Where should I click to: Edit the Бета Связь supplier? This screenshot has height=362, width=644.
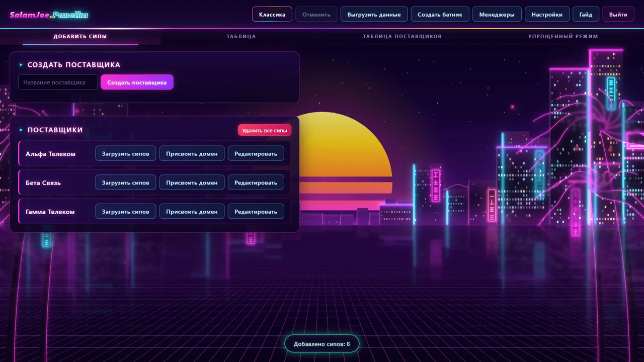coord(256,183)
